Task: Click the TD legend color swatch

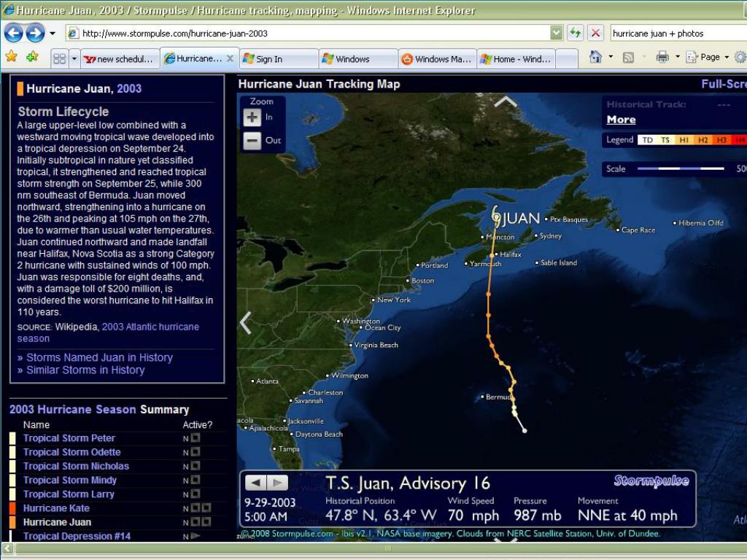Action: 647,140
